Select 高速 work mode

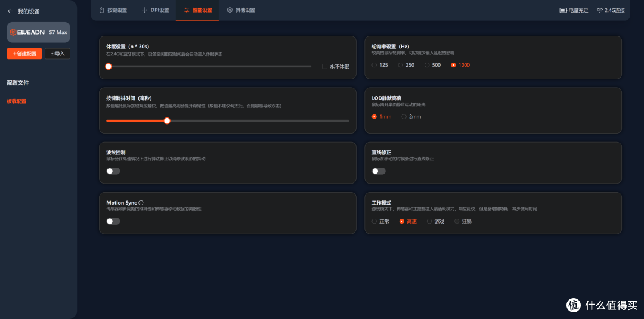click(402, 221)
